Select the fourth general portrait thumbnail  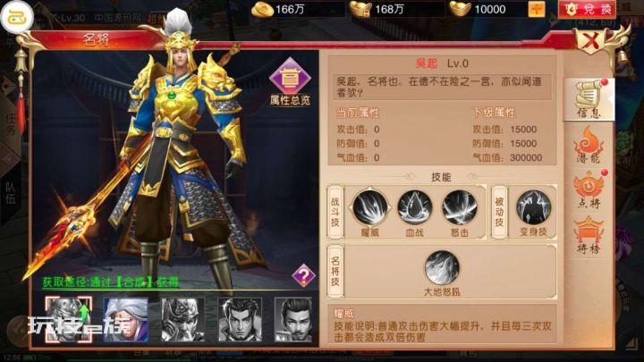click(240, 320)
